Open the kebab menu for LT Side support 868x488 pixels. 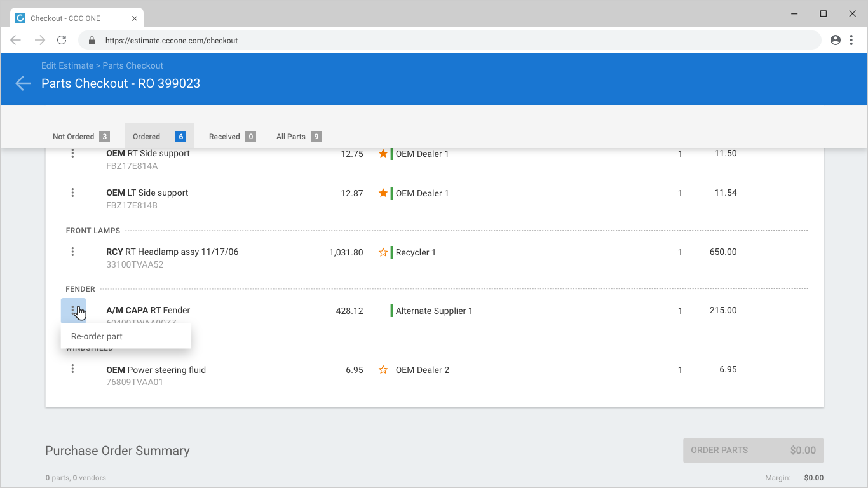[72, 193]
